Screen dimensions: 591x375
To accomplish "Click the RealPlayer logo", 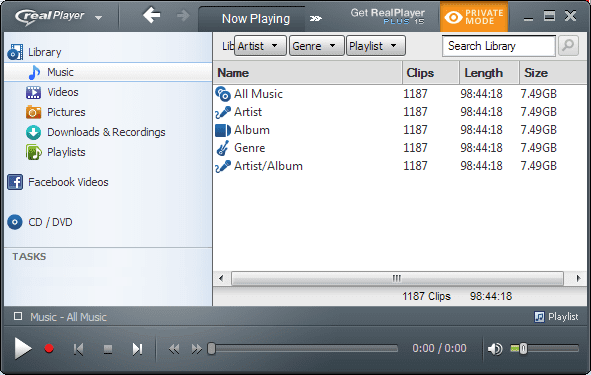I will pos(50,17).
